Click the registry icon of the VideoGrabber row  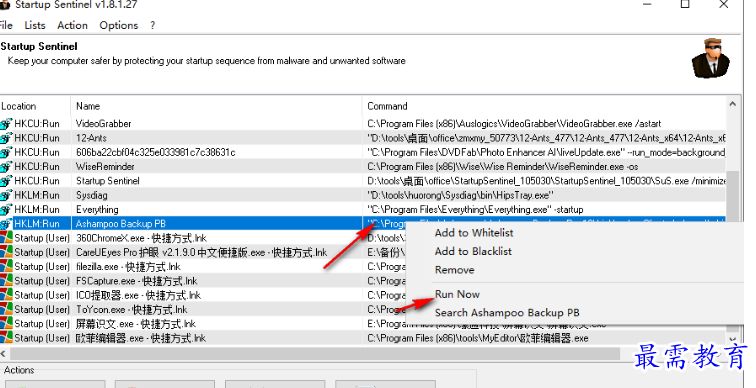point(6,123)
